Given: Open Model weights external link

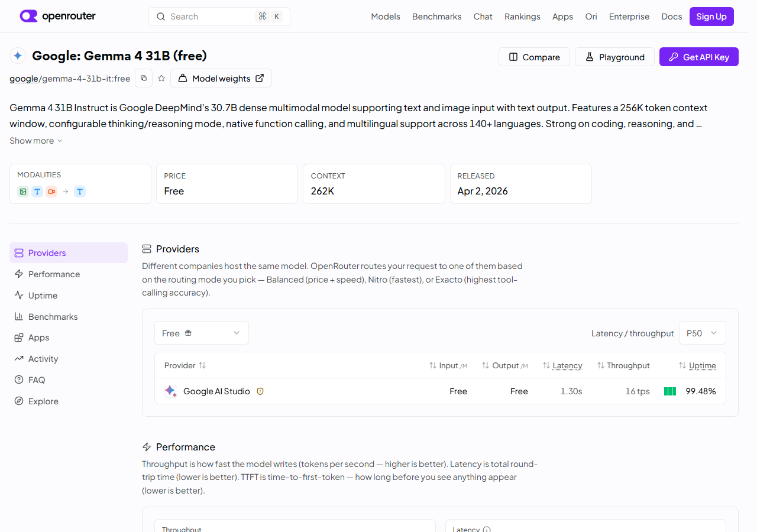Looking at the screenshot, I should click(x=221, y=78).
